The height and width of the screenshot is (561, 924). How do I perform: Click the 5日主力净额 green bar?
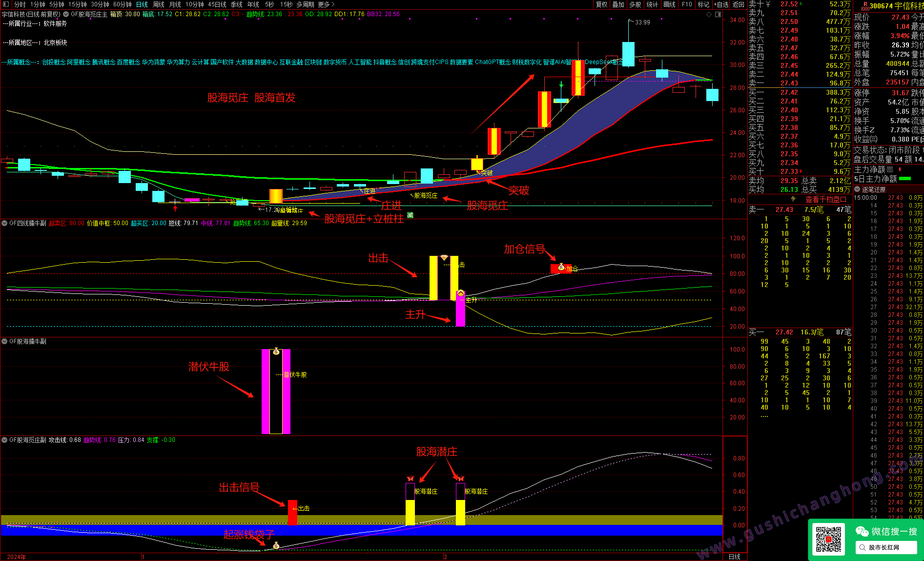905,179
